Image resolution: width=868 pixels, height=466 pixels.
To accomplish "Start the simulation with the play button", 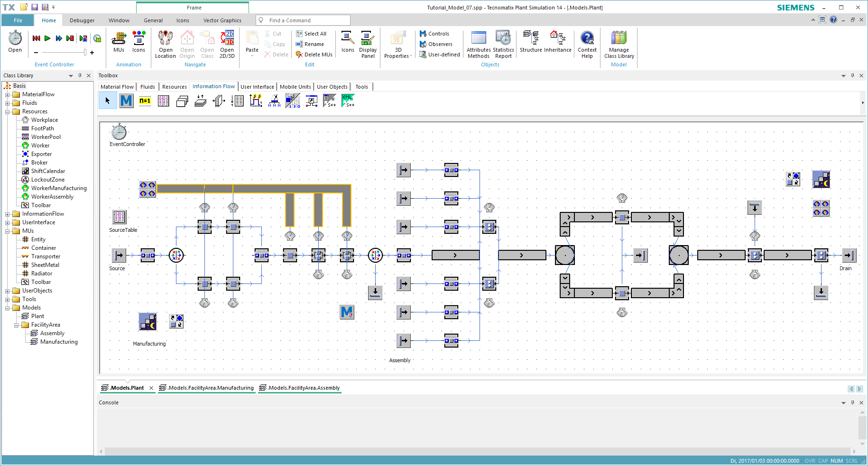I will click(47, 38).
